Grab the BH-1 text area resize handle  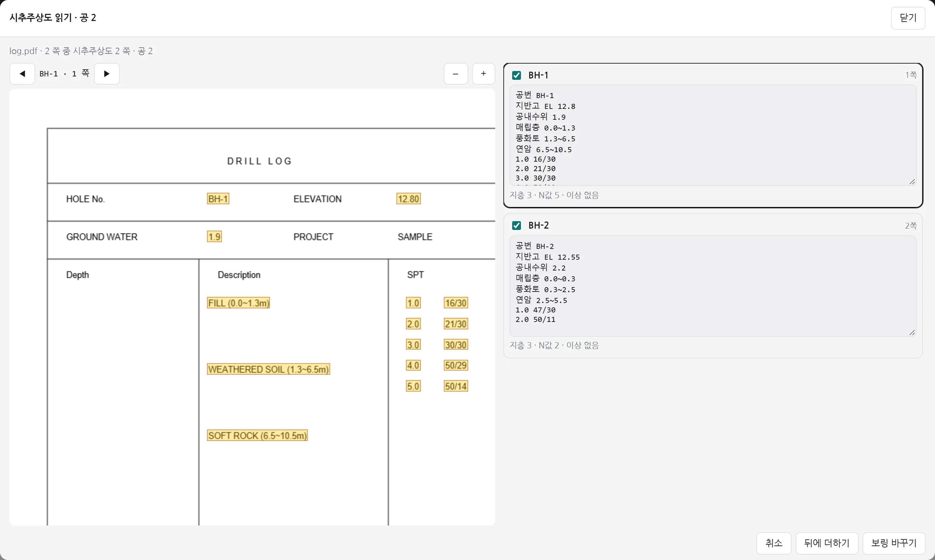pyautogui.click(x=912, y=182)
